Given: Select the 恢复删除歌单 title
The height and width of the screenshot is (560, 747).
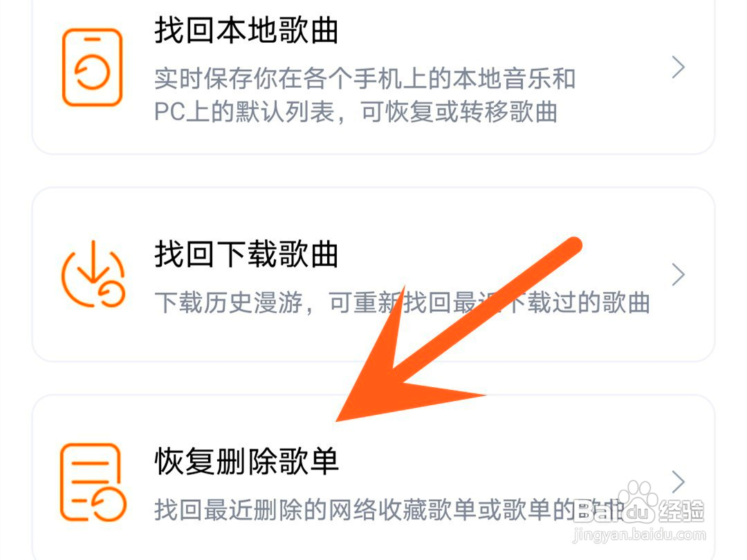Looking at the screenshot, I should (246, 461).
